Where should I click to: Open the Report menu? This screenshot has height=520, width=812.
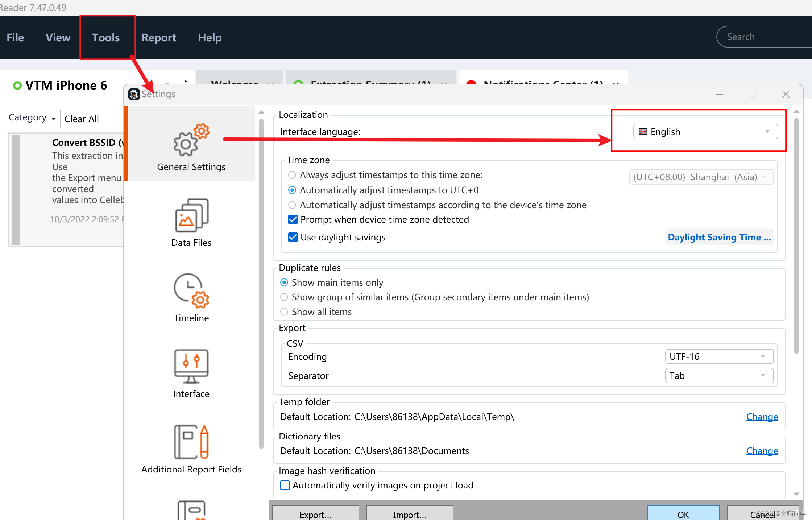(159, 38)
